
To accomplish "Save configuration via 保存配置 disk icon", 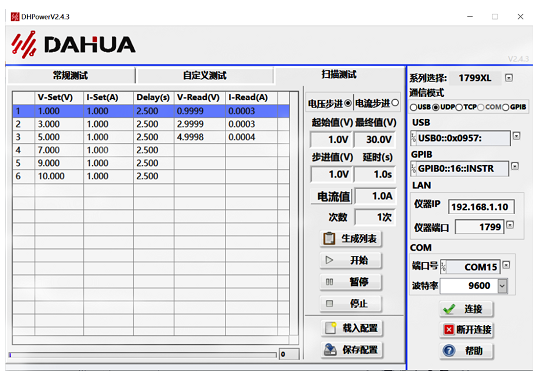I will 330,349.
